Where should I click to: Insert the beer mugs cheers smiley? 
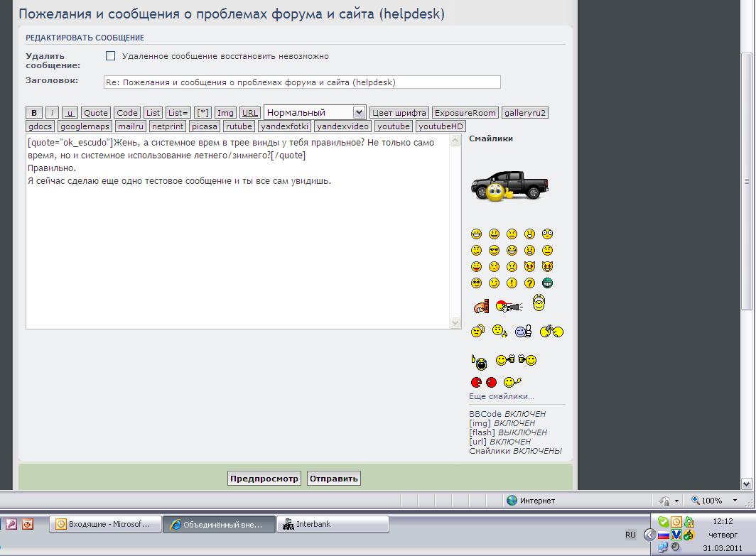(x=516, y=361)
